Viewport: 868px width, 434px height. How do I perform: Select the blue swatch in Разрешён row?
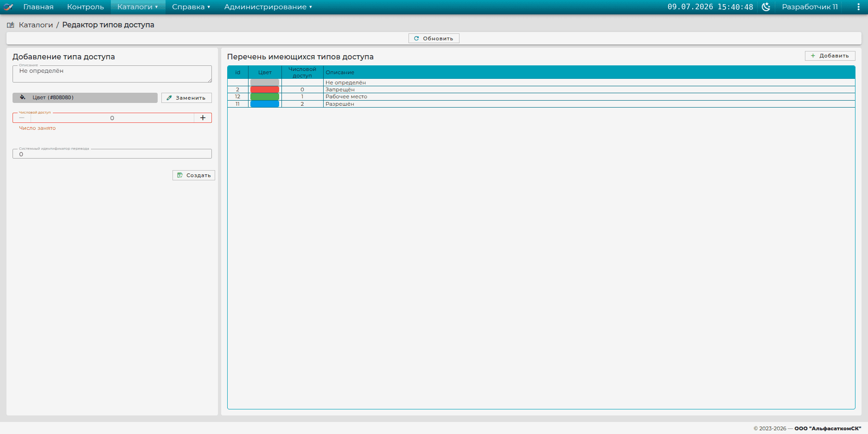click(x=265, y=104)
